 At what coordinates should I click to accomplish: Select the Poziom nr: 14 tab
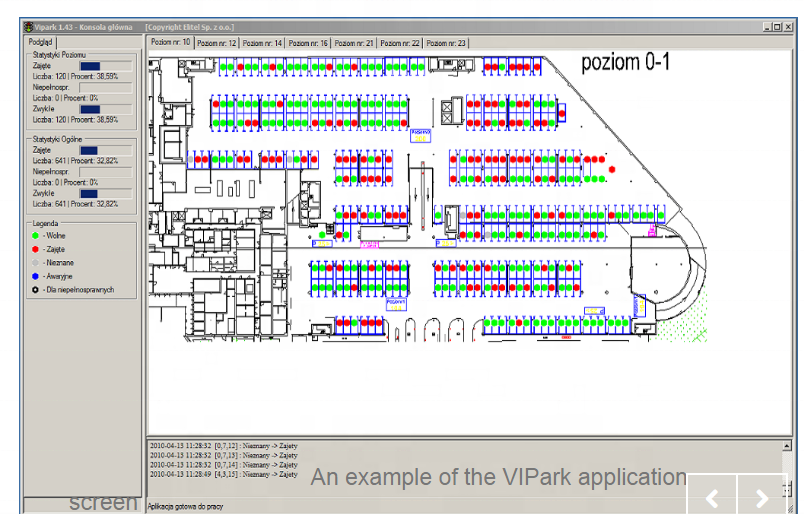[262, 44]
